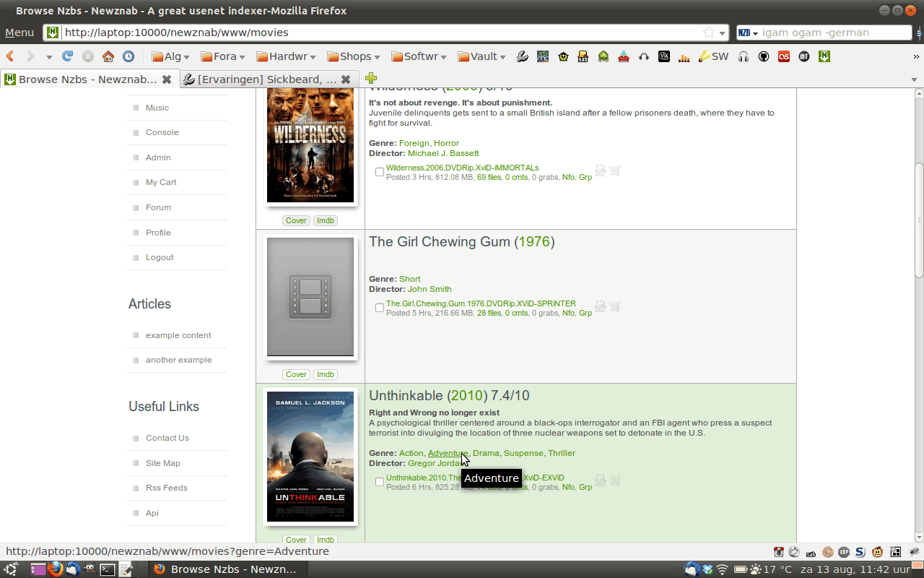The image size is (924, 578).
Task: Click the Adblock Plus status bar icon
Action: pyautogui.click(x=844, y=552)
